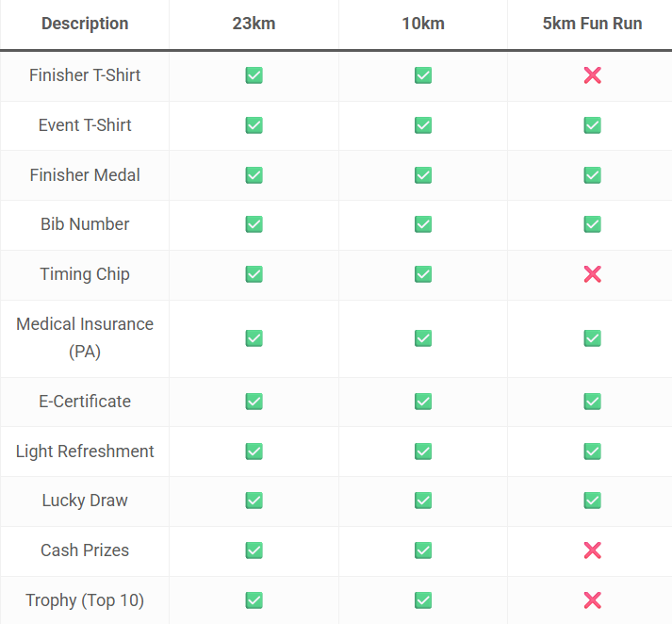Click green check for 23km Medical Insurance
Image resolution: width=672 pixels, height=624 pixels.
tap(254, 337)
